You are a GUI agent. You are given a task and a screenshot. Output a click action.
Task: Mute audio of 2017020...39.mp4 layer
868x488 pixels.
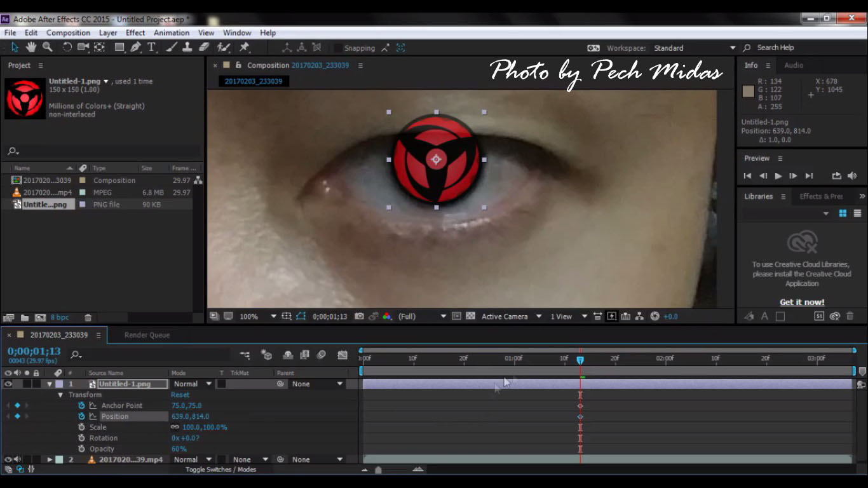[18, 459]
